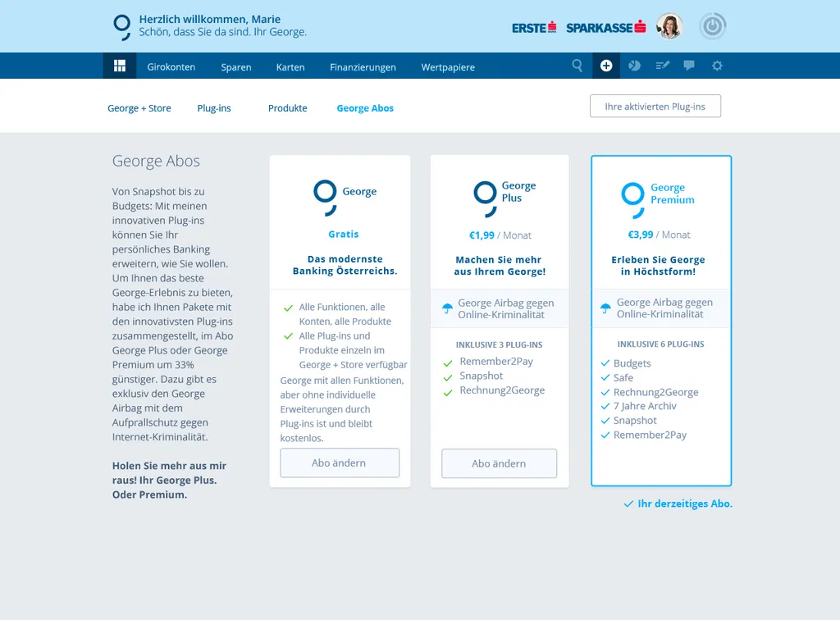Screen dimensions: 840x620
Task: Click Herzlich willkommen, Marie greeting
Action: point(210,20)
